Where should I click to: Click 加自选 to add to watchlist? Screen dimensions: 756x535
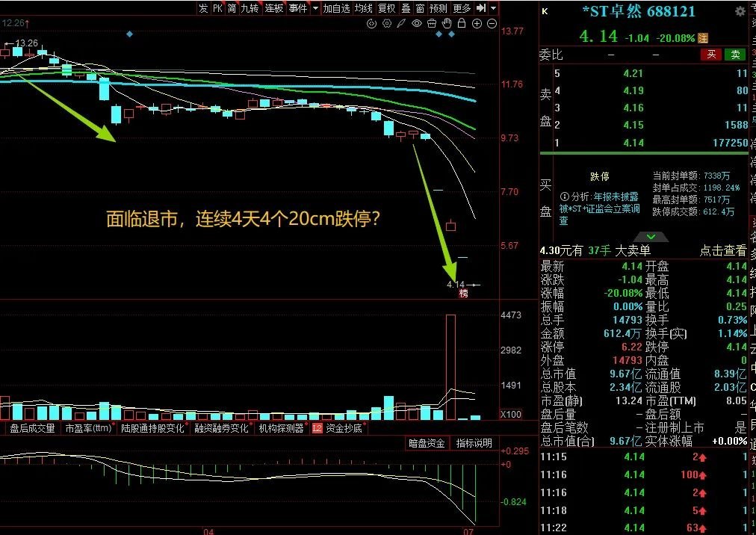pos(336,8)
